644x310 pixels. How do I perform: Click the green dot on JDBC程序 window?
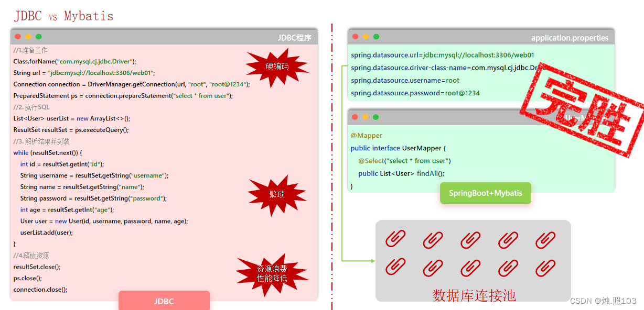(x=39, y=37)
